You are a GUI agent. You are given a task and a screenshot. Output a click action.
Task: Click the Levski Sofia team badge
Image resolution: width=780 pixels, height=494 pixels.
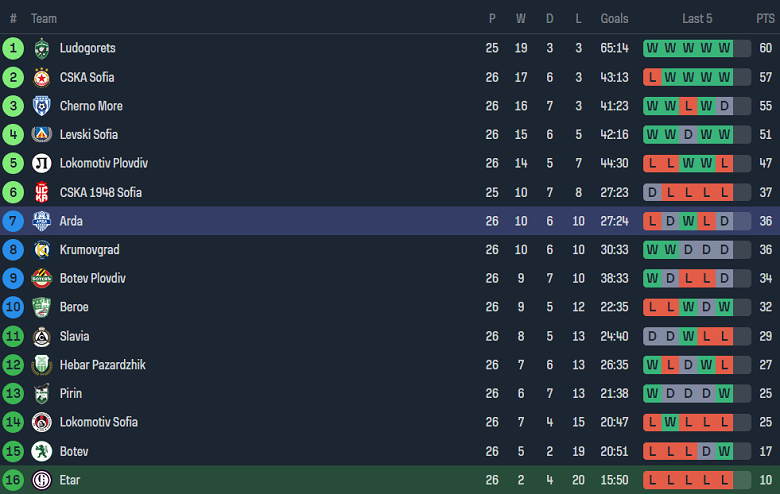41,134
